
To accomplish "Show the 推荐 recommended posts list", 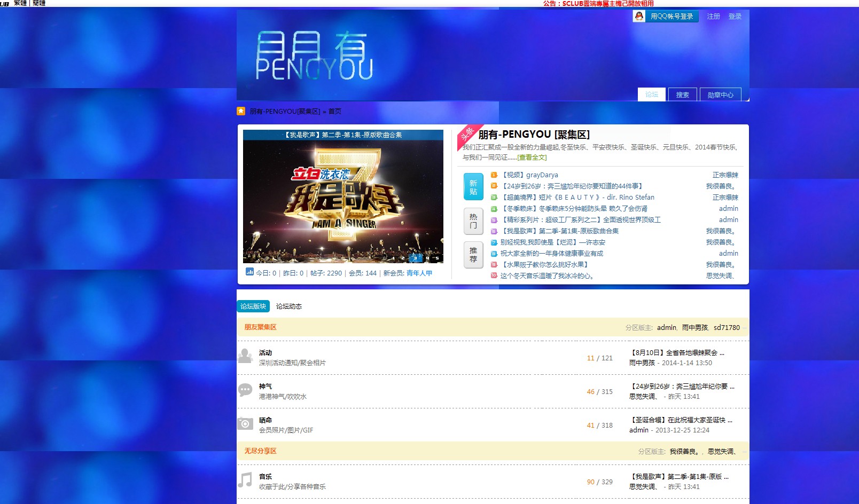I will (473, 255).
